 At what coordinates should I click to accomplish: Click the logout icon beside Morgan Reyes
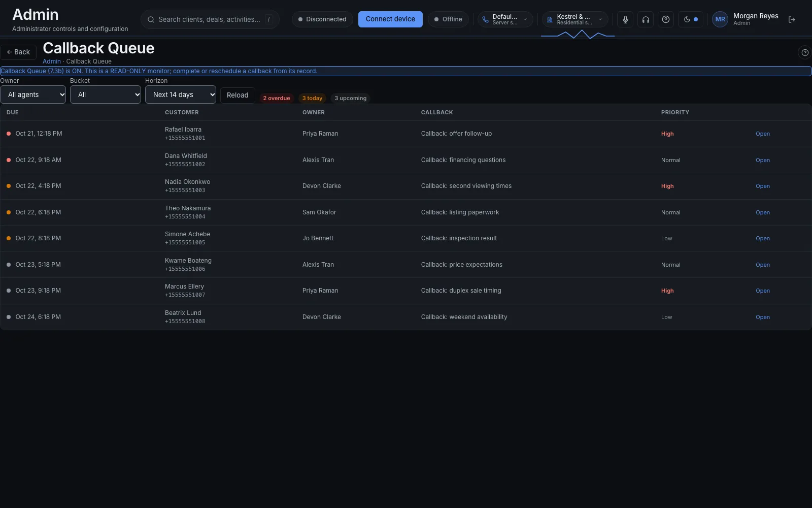(x=792, y=19)
